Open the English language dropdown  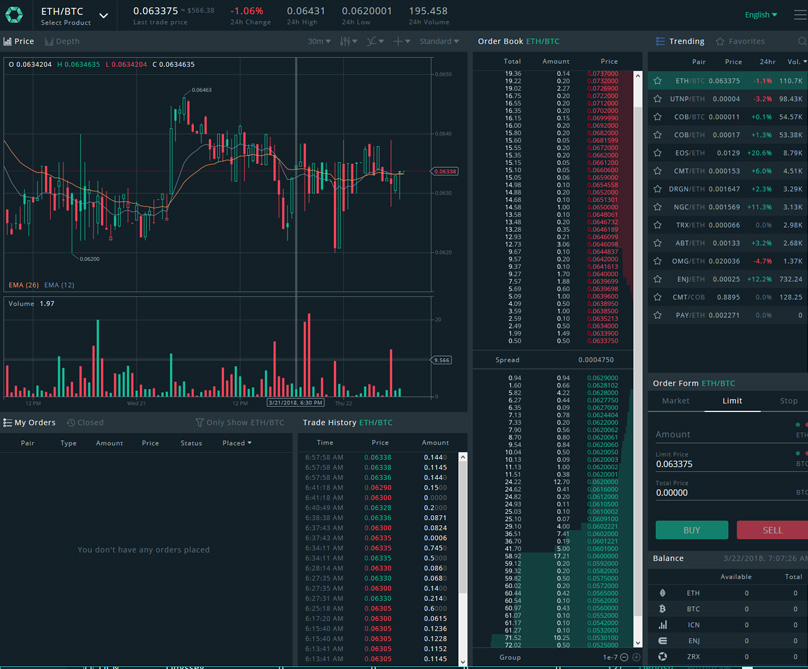[761, 15]
